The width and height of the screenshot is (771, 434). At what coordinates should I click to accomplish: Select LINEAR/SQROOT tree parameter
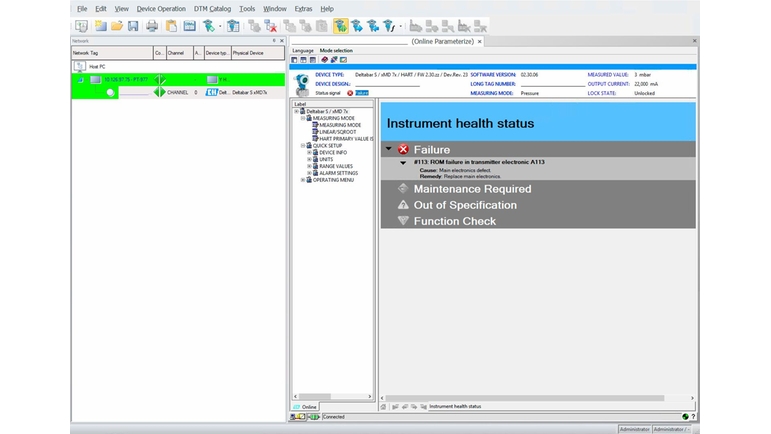coord(338,132)
